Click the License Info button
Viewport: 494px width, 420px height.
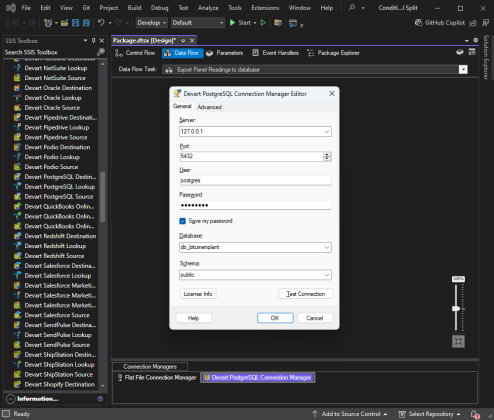(198, 294)
